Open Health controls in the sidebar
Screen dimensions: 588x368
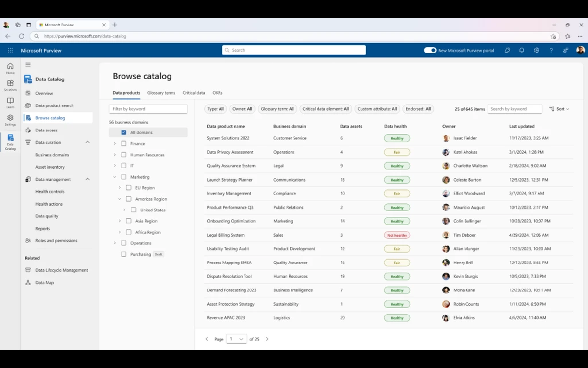click(50, 191)
